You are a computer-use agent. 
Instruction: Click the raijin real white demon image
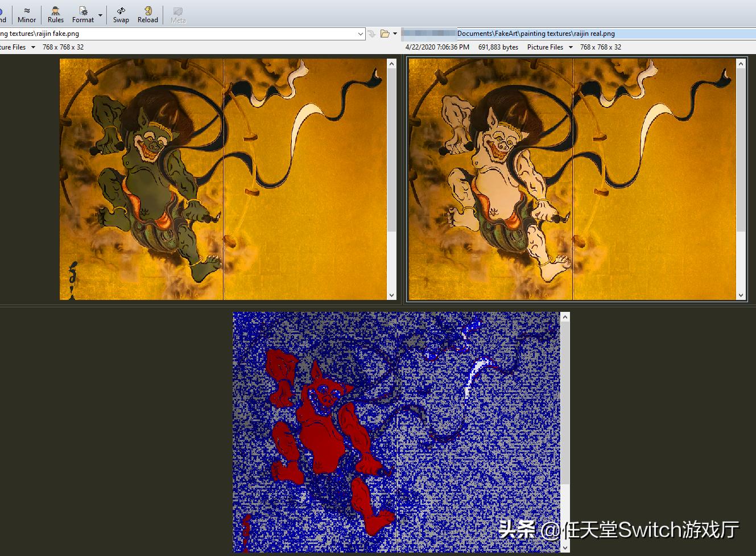click(x=572, y=179)
